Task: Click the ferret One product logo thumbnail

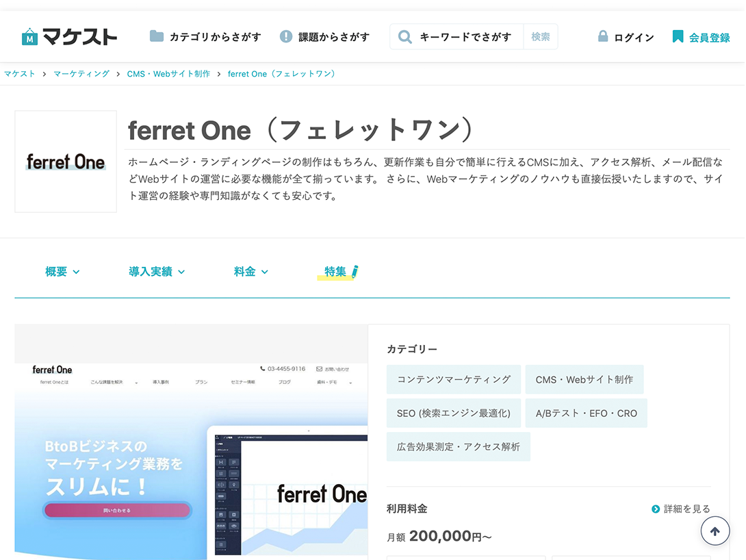Action: click(x=66, y=162)
